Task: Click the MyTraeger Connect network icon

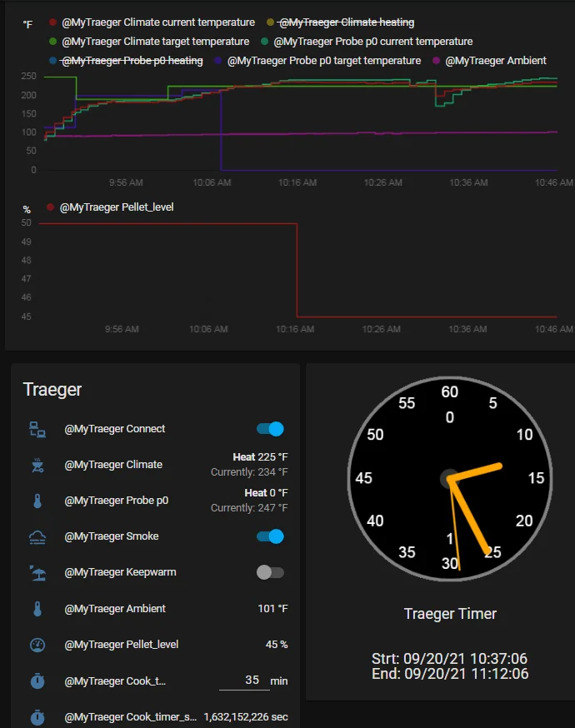Action: click(37, 429)
